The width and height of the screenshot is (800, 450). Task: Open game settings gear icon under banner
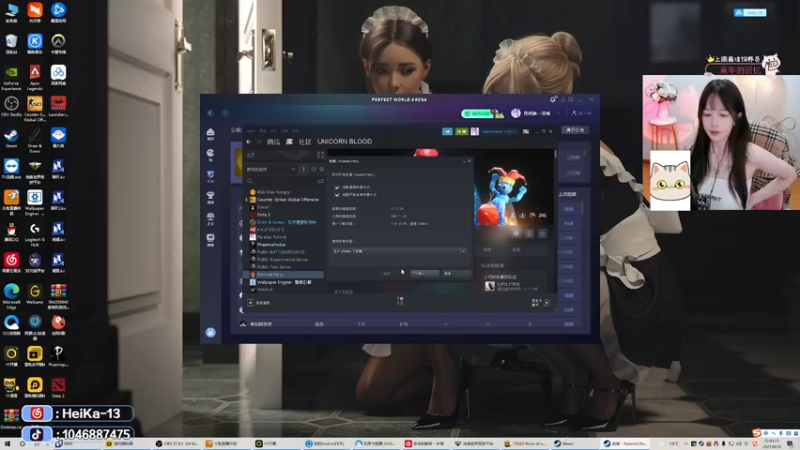click(x=516, y=233)
